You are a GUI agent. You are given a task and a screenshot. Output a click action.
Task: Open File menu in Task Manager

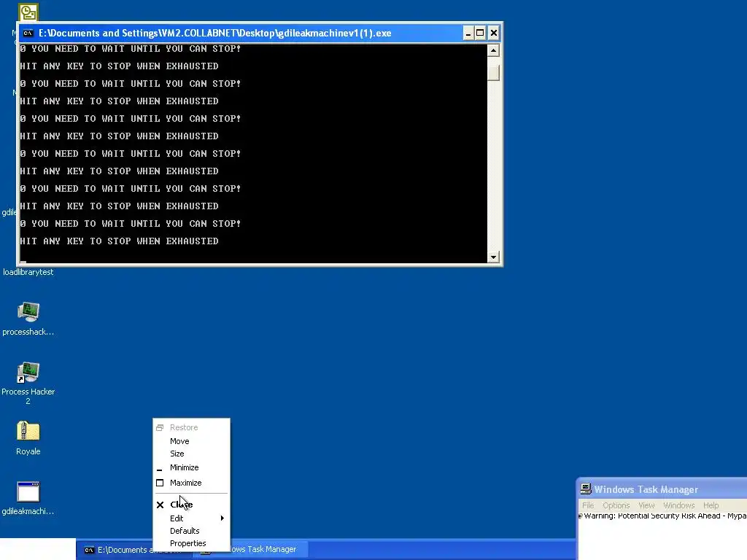588,505
